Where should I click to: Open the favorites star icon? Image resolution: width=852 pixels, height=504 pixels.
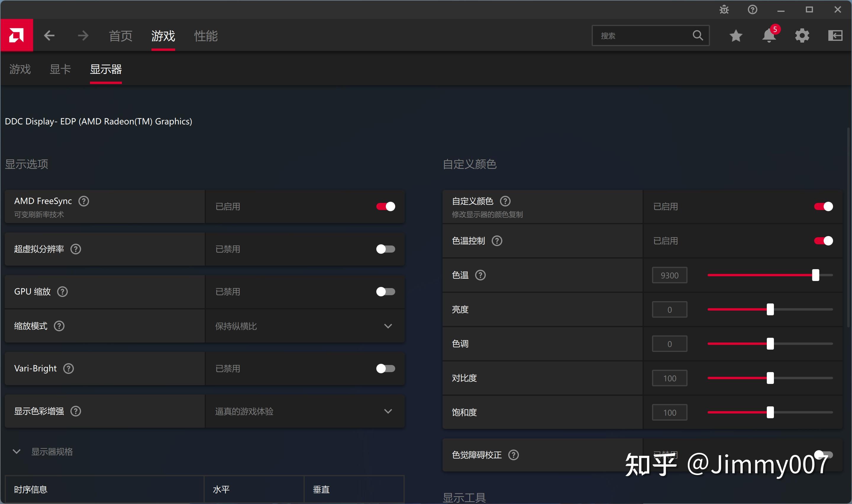pyautogui.click(x=736, y=36)
